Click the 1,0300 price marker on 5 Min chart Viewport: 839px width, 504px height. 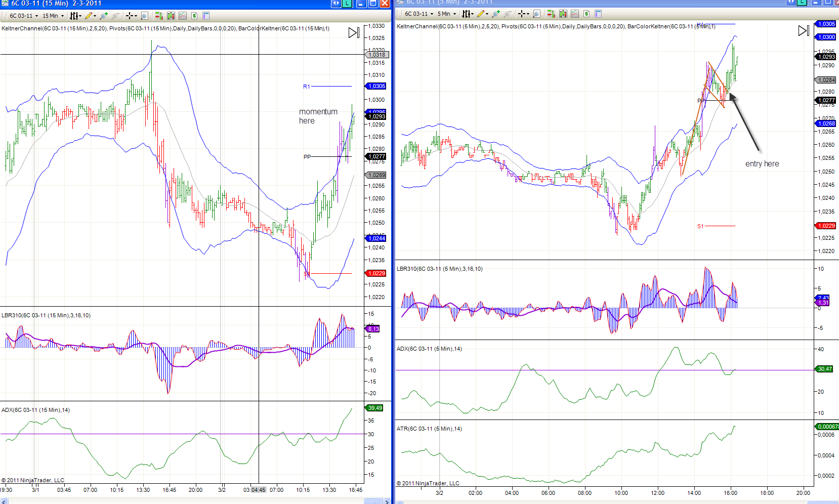coord(826,37)
